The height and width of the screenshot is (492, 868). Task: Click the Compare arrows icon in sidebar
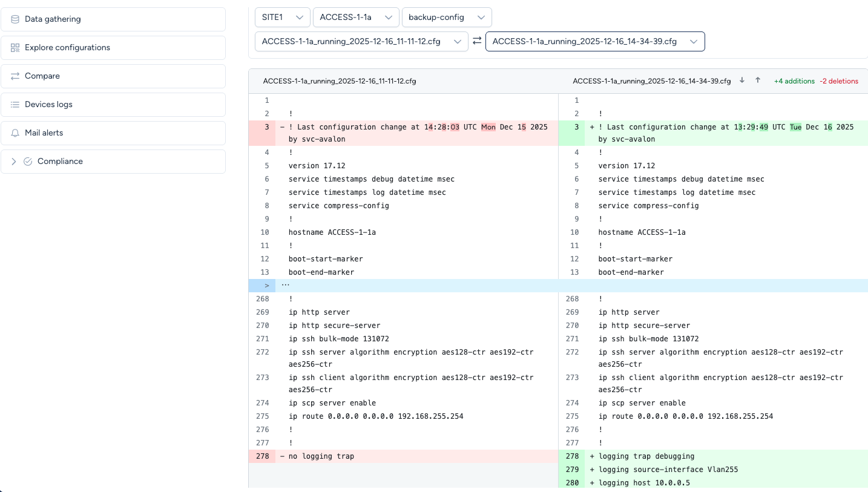click(15, 76)
